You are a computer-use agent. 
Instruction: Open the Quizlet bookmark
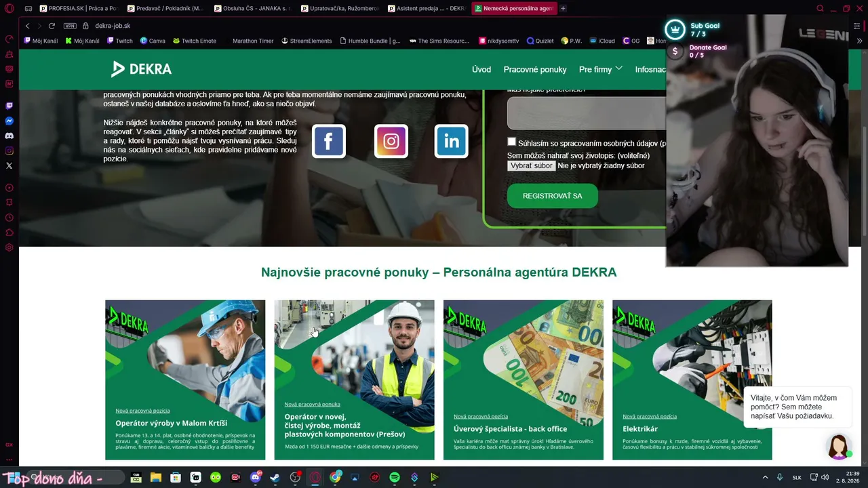point(540,41)
